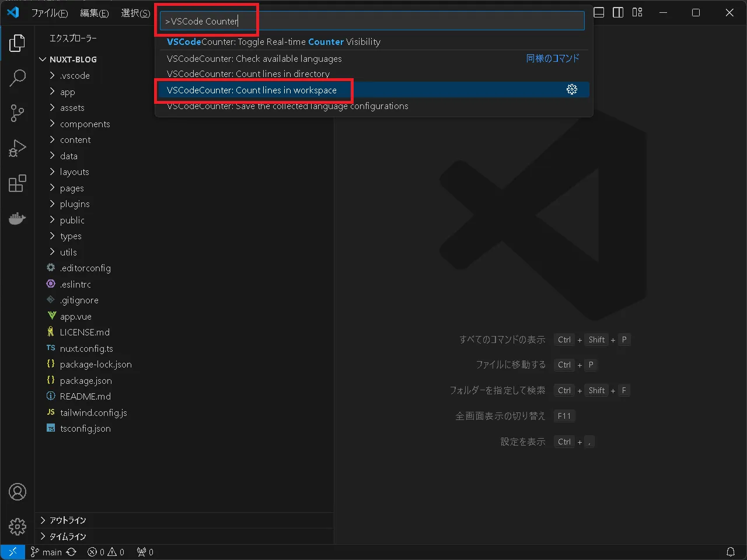Open the ファイル(F) menu

(x=50, y=13)
